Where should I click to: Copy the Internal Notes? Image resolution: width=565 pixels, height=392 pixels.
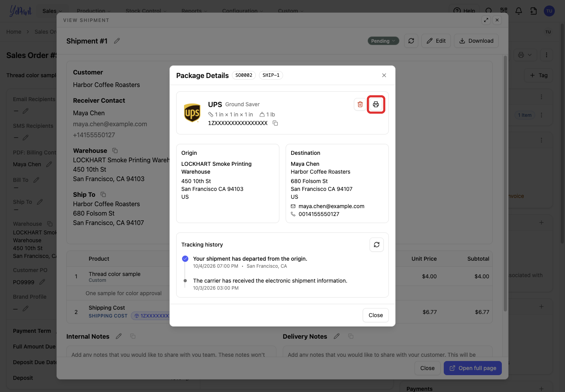pos(133,336)
